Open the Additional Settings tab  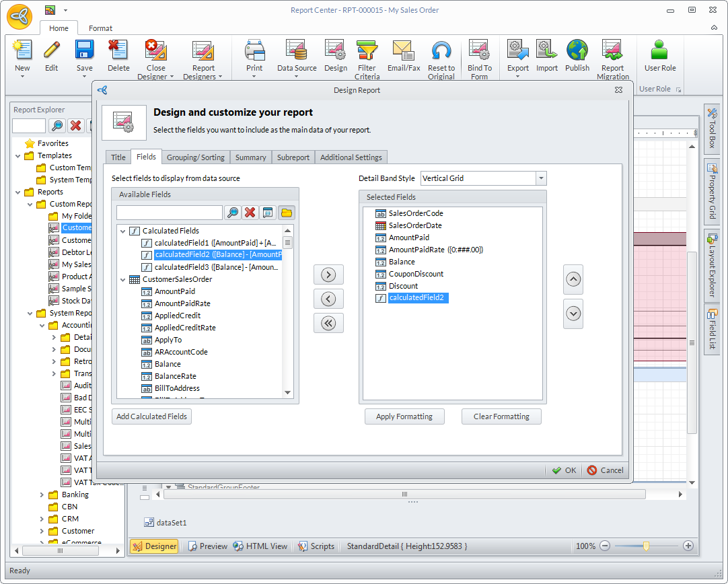351,157
